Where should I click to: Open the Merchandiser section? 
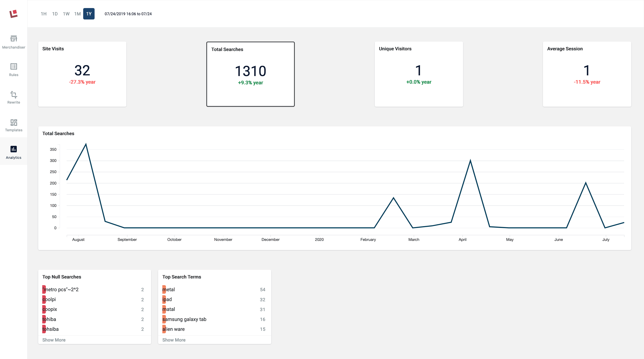(13, 42)
